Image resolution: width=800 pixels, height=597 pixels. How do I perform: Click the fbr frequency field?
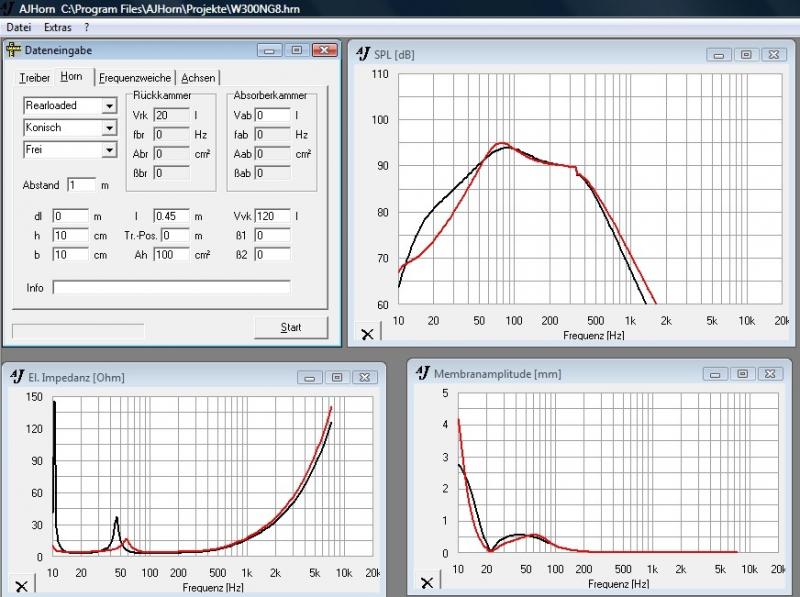[171, 135]
